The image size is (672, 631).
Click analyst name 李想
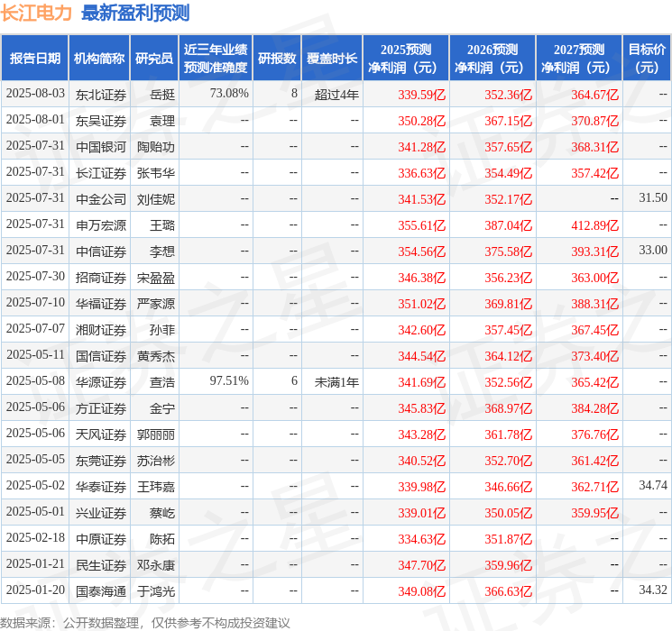click(x=162, y=251)
